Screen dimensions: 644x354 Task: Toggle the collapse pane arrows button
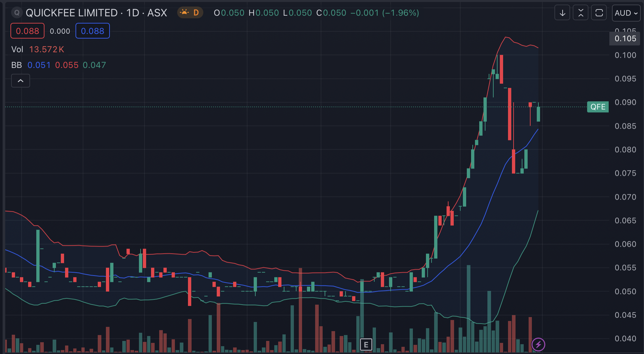pos(581,13)
